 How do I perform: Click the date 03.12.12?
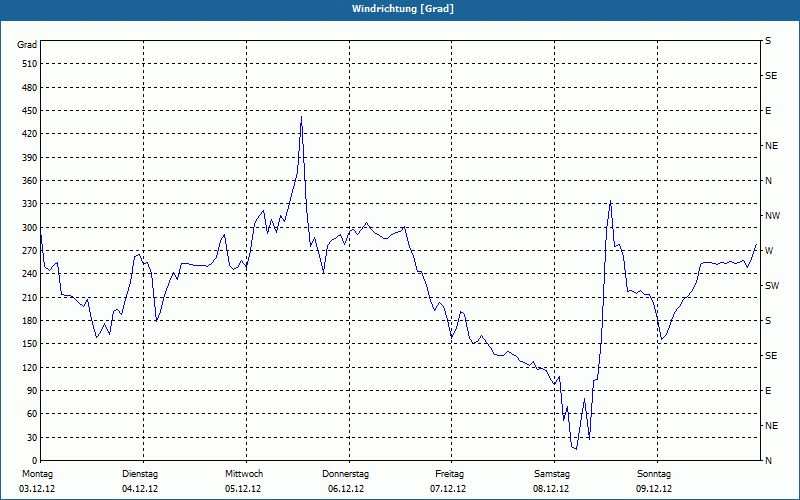[37, 489]
